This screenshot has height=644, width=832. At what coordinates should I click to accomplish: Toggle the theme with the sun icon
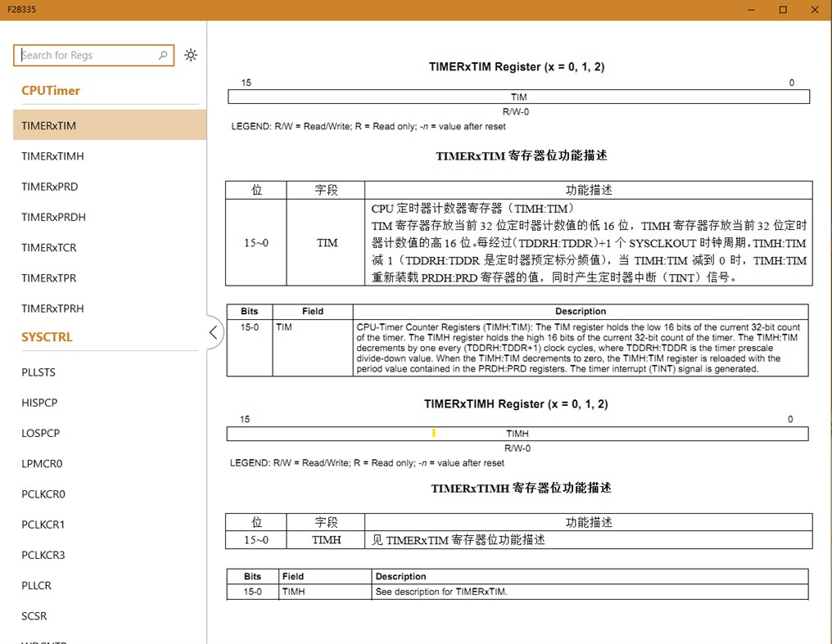[190, 55]
